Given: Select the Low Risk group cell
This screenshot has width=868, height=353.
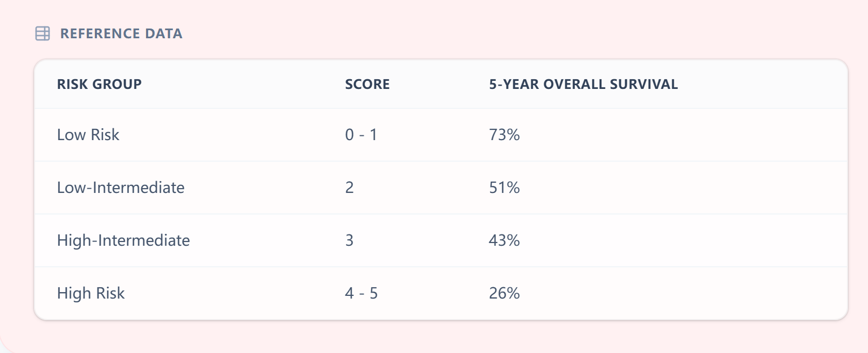Looking at the screenshot, I should point(88,135).
